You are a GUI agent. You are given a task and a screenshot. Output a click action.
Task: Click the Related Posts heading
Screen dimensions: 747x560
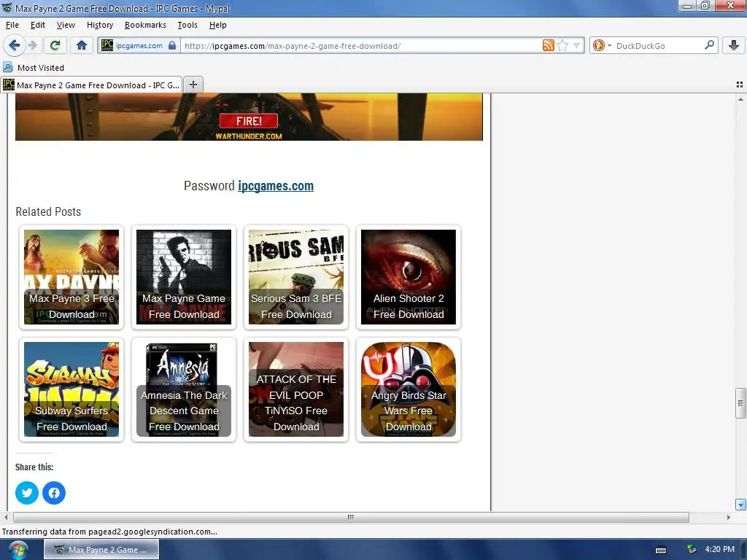coord(48,212)
